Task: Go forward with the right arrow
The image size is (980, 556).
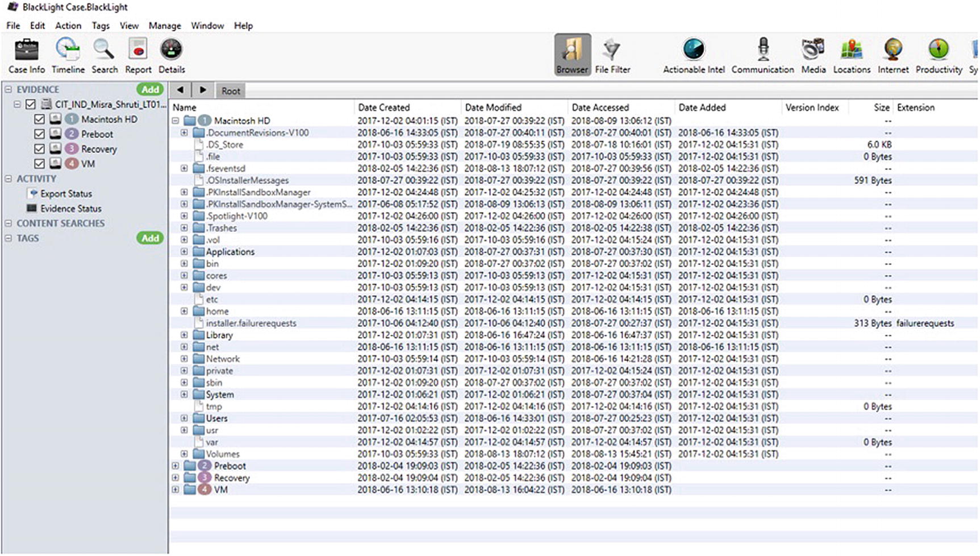Action: (x=203, y=90)
